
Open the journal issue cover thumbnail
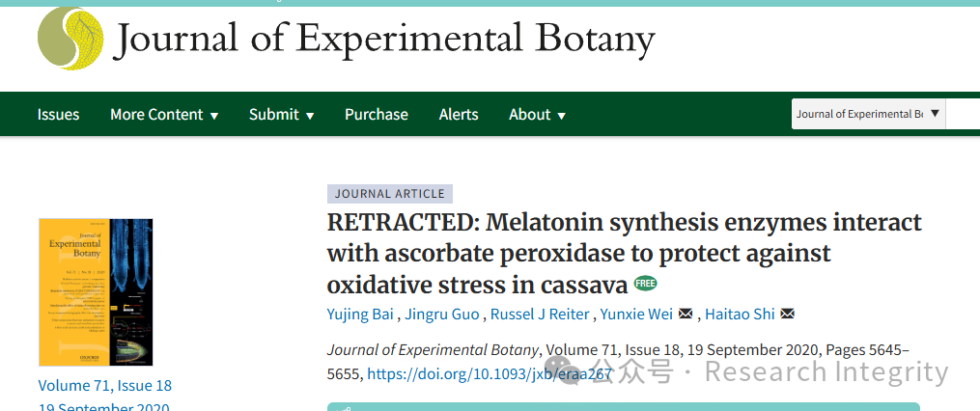point(96,291)
